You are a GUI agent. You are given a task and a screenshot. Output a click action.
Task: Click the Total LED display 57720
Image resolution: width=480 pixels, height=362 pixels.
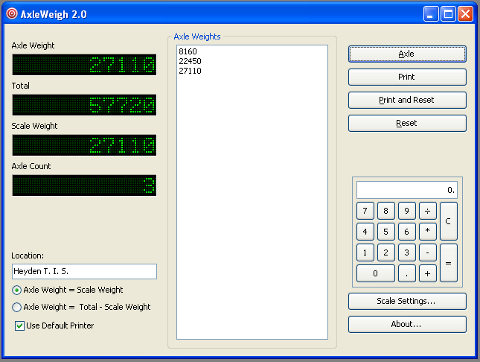pyautogui.click(x=84, y=105)
